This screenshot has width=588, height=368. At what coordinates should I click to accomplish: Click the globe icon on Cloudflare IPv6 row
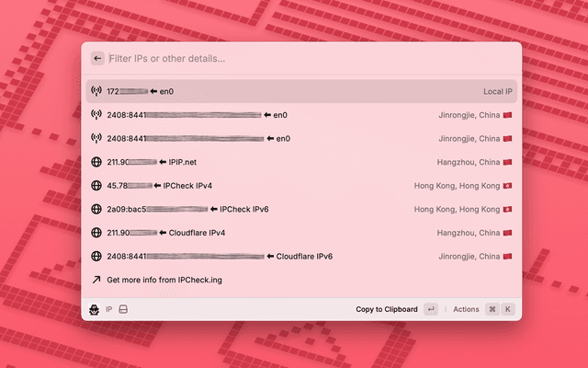pyautogui.click(x=96, y=256)
